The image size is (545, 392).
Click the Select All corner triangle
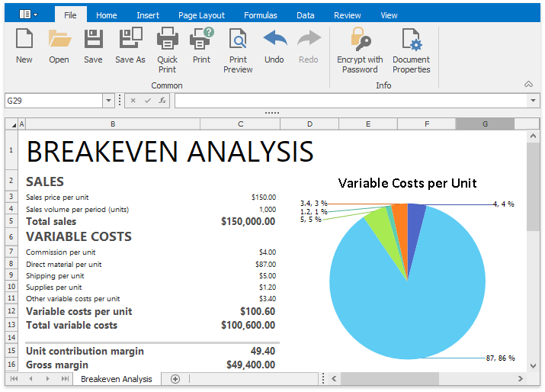13,124
